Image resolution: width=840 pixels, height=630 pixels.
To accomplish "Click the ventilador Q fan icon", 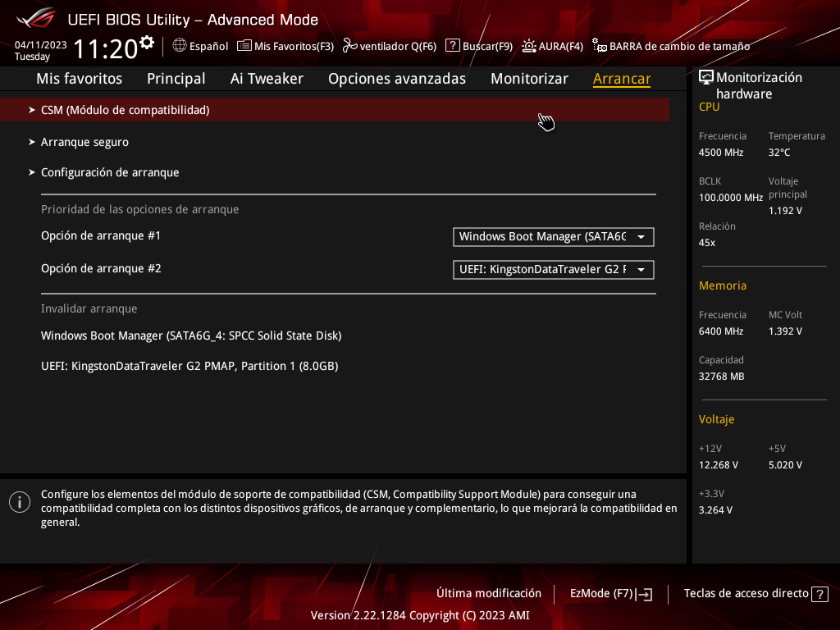I will [x=349, y=46].
